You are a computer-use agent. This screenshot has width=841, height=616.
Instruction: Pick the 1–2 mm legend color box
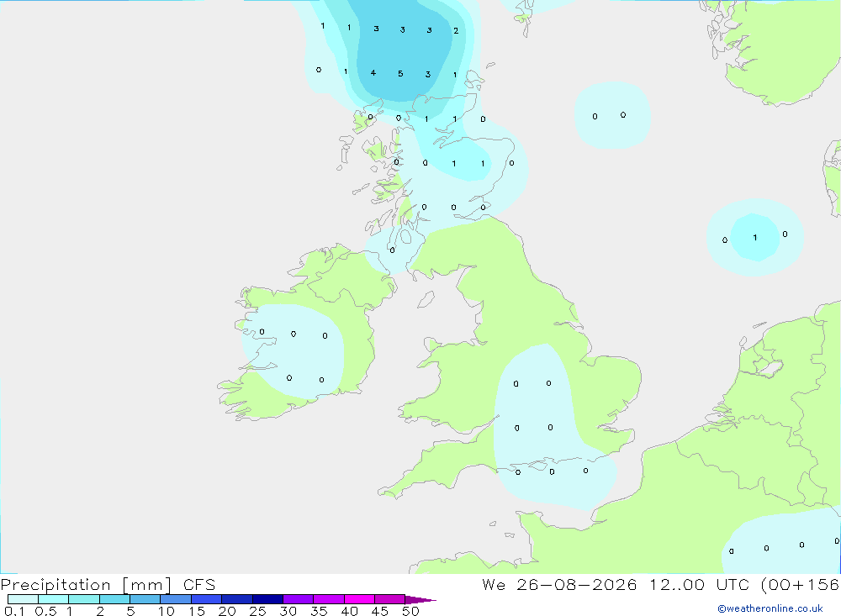point(84,599)
